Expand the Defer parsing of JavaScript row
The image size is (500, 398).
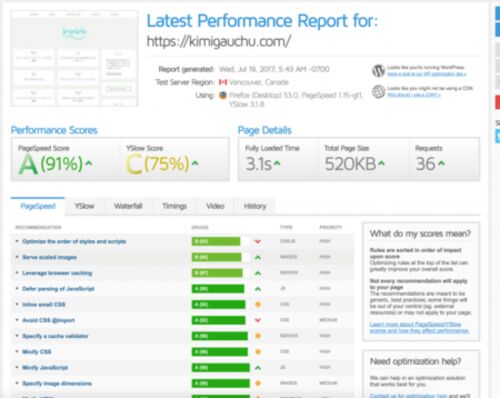coord(58,289)
